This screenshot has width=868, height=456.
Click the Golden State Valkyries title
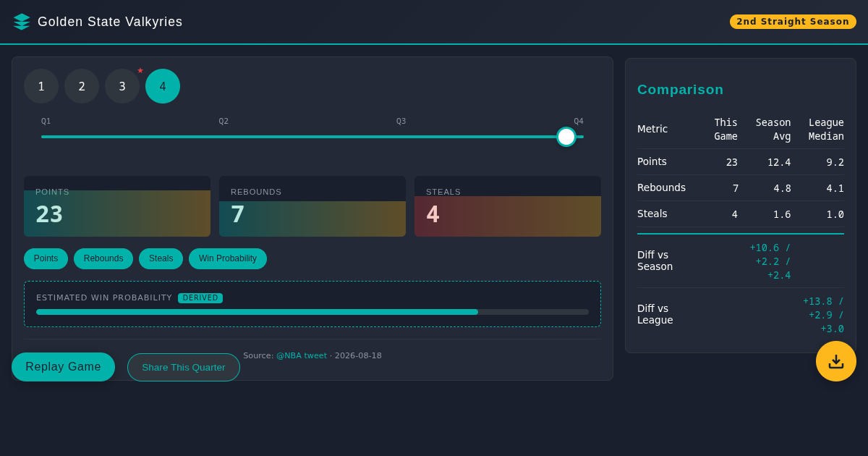[110, 22]
